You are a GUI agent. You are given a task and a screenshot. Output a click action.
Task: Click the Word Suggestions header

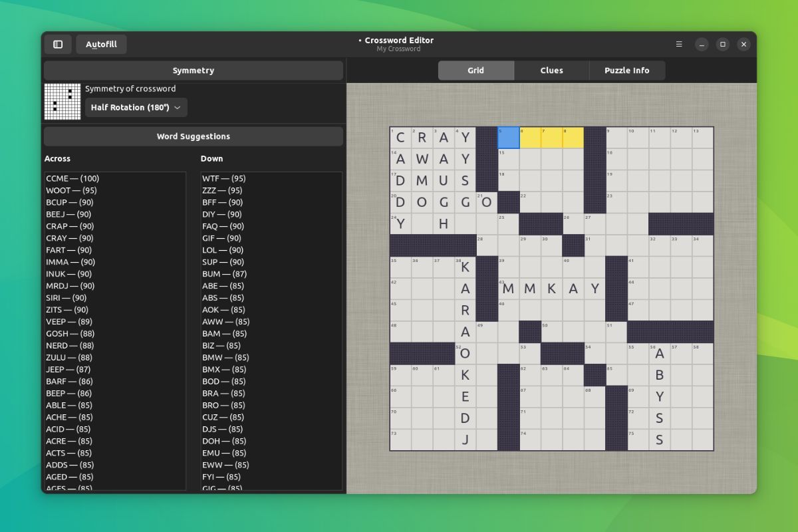click(193, 136)
